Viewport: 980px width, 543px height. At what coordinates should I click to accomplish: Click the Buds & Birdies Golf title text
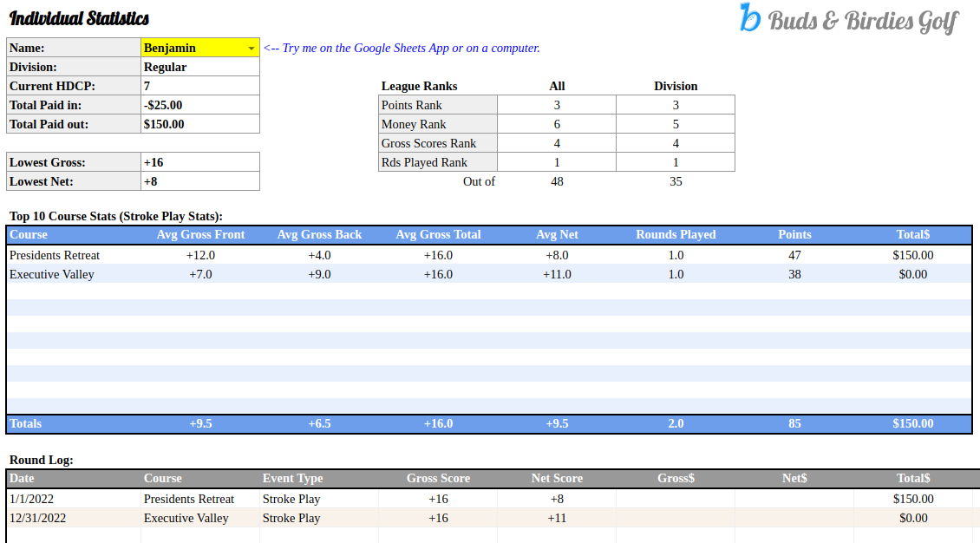click(x=863, y=21)
